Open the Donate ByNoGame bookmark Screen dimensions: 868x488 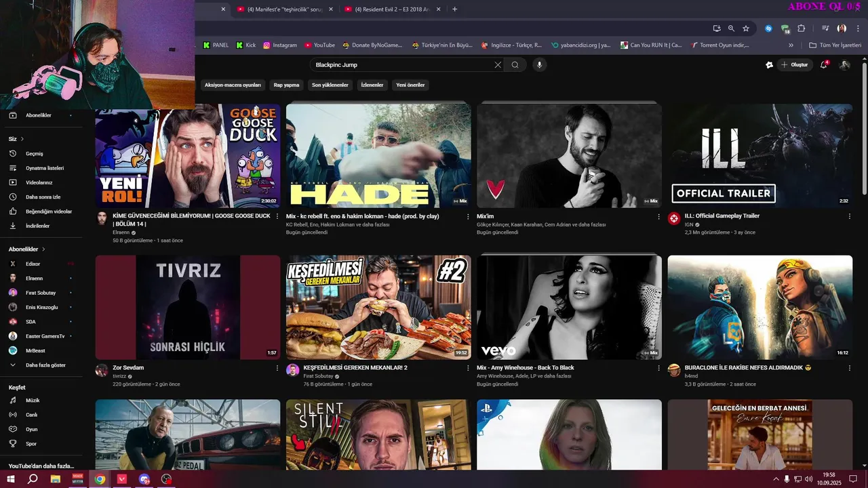pos(373,45)
